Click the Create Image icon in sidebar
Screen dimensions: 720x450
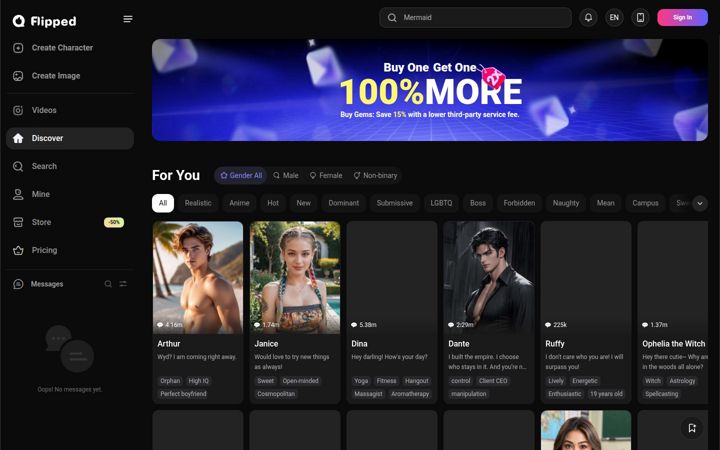point(18,76)
